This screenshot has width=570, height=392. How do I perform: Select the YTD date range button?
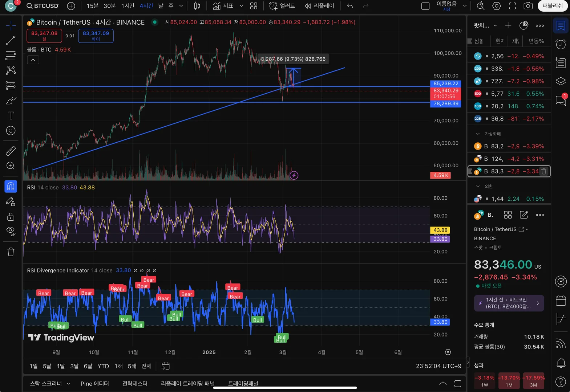(103, 366)
